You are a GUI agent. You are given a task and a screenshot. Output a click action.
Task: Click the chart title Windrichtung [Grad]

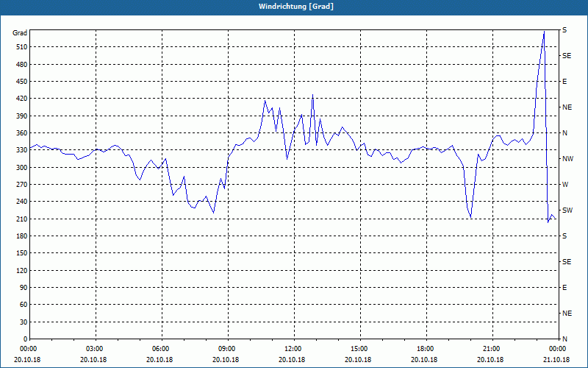(296, 7)
